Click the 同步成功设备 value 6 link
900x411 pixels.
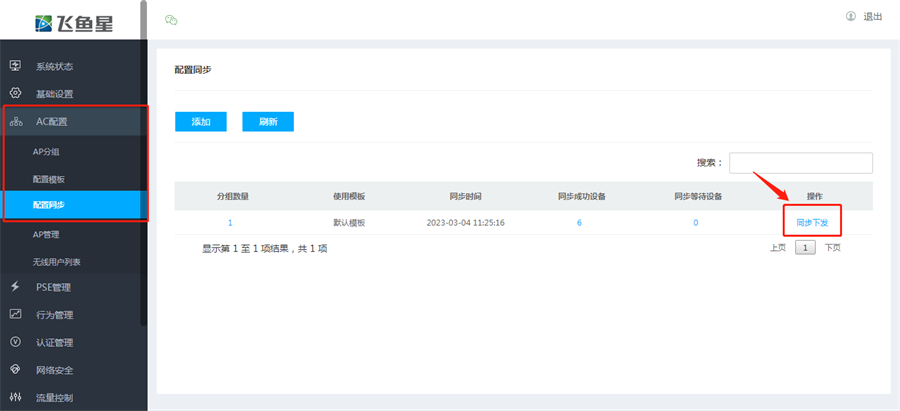coord(579,223)
